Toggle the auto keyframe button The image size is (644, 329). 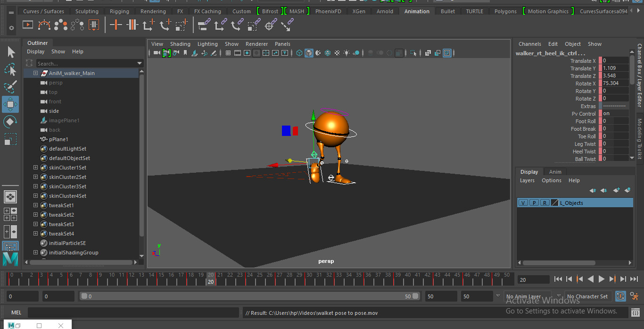click(x=620, y=296)
